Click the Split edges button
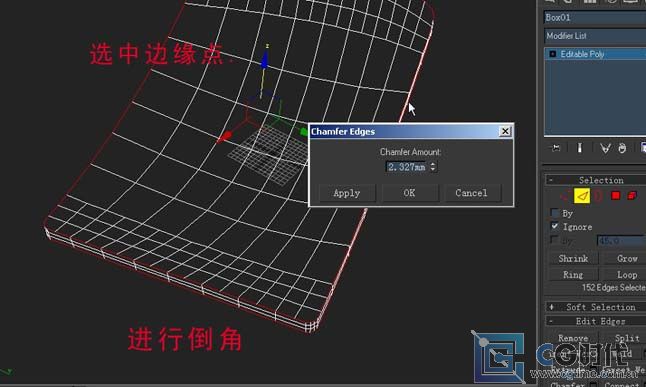Screen dimensions: 646x387 (625, 338)
